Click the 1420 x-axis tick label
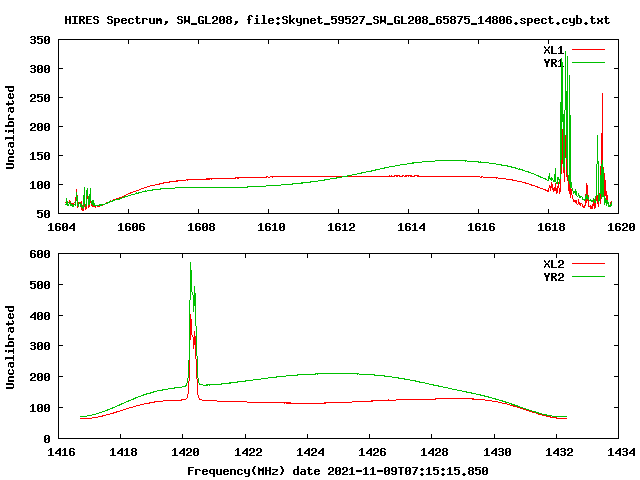This screenshot has height=480, width=640. [186, 452]
